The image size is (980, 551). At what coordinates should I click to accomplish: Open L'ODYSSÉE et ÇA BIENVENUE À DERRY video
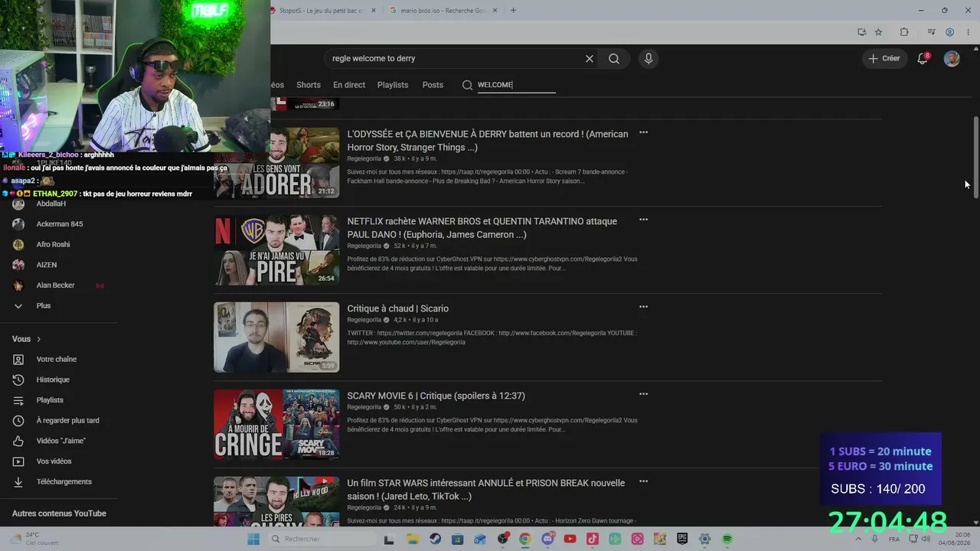[488, 141]
